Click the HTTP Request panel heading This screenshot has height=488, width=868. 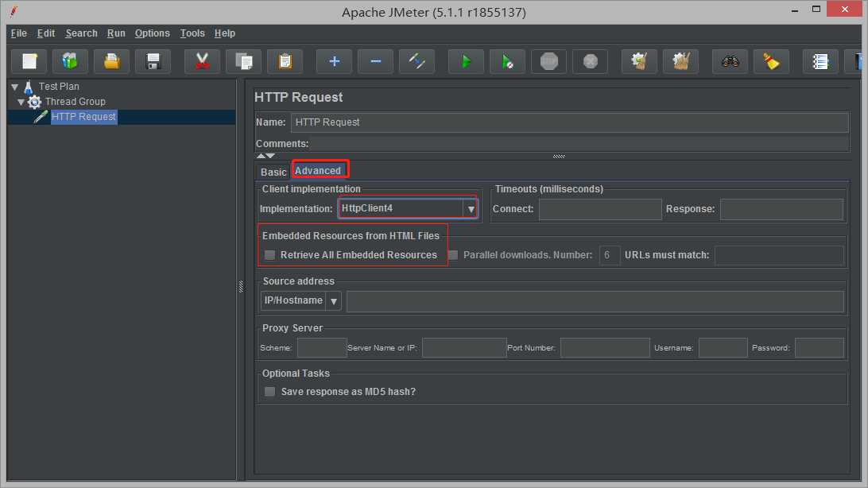tap(299, 98)
